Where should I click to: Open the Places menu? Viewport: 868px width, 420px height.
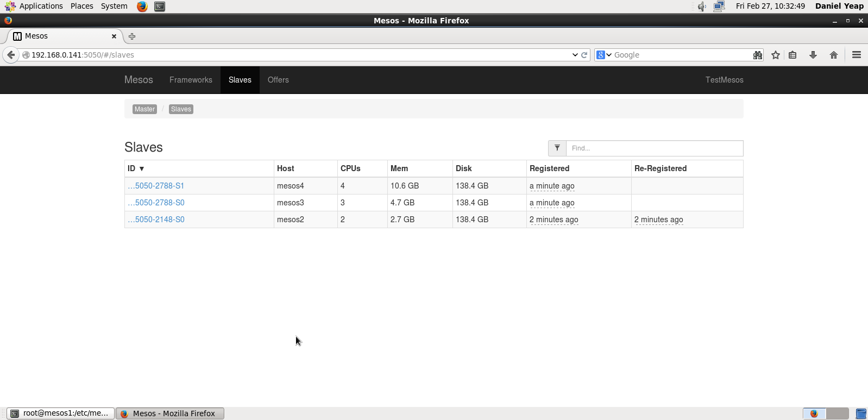[82, 6]
